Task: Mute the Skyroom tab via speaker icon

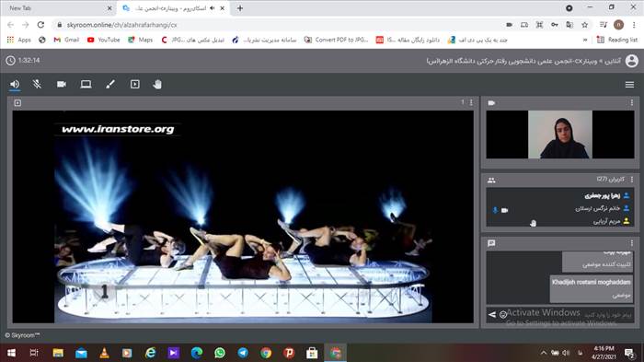Action: (x=213, y=8)
